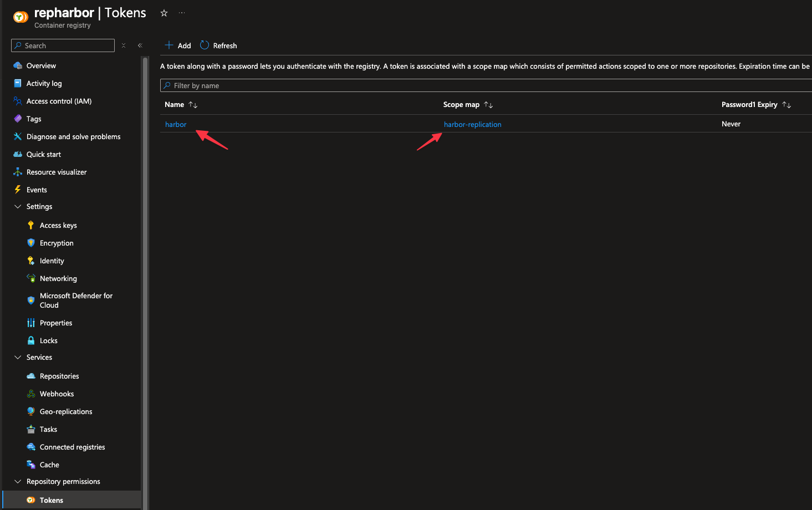
Task: Click the Diagnose and solve problems wrench icon
Action: pyautogui.click(x=18, y=136)
